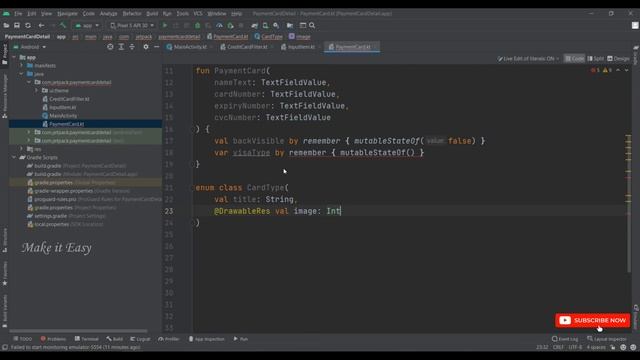Switch editor to Split view mode

tap(596, 59)
